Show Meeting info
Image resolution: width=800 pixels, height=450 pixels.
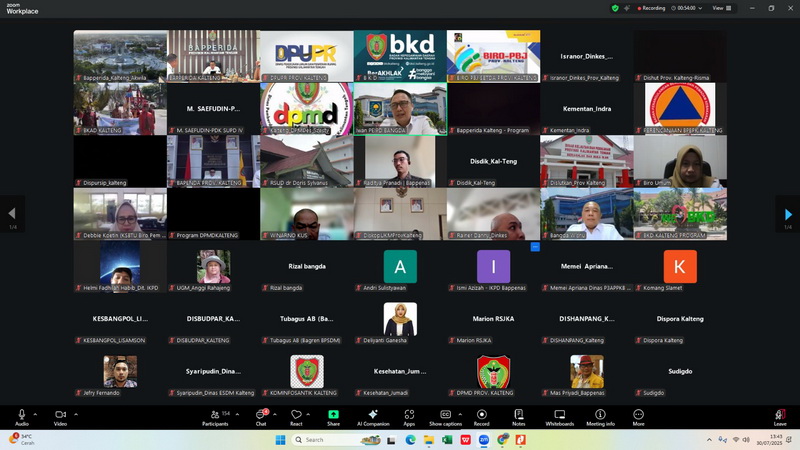point(601,417)
